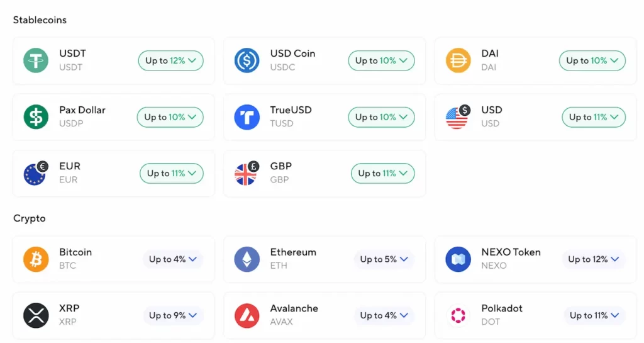
Task: Select the GBP asset name
Action: [x=281, y=166]
